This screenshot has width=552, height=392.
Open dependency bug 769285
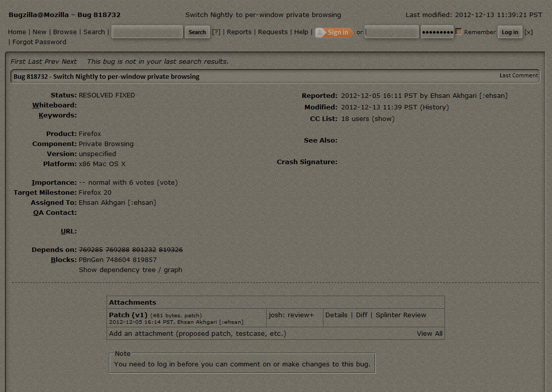[x=91, y=249]
